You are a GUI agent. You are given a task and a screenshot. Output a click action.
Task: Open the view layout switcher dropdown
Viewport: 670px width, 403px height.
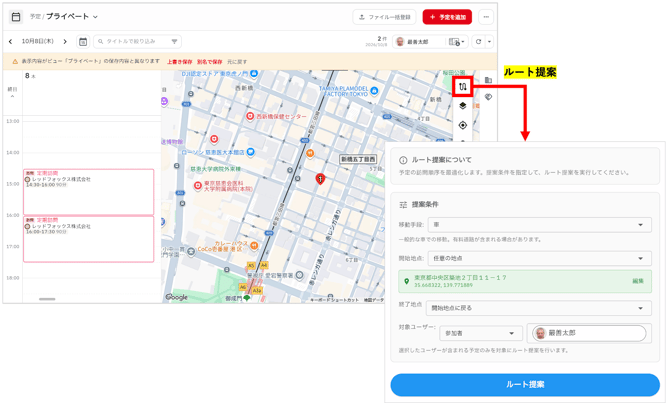456,41
